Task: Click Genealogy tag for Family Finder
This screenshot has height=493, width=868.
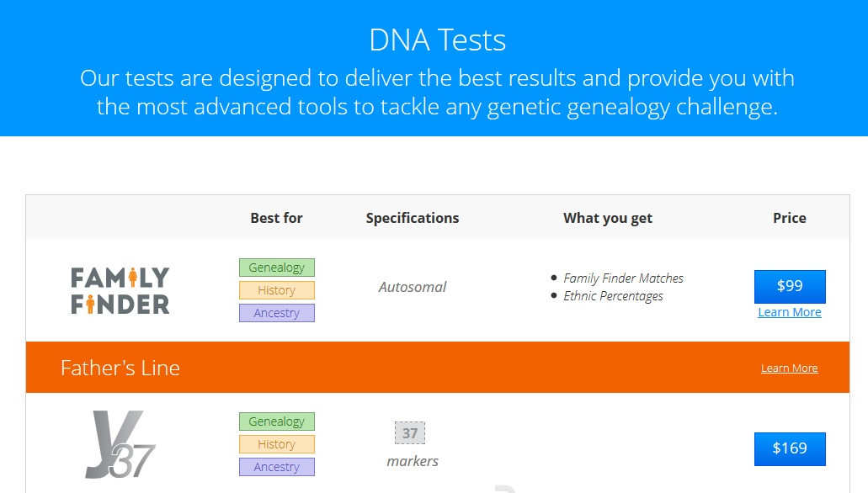Action: pyautogui.click(x=277, y=268)
